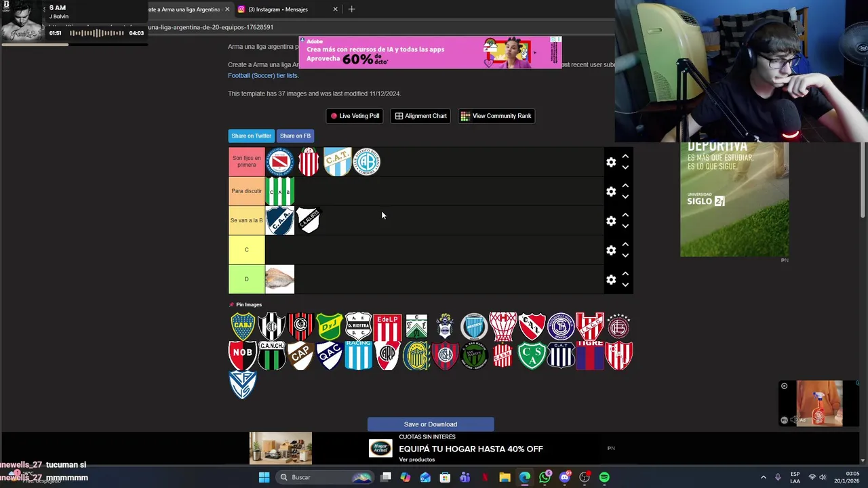
Task: Select the Estudiantes EdeLP crest
Action: coord(387,327)
